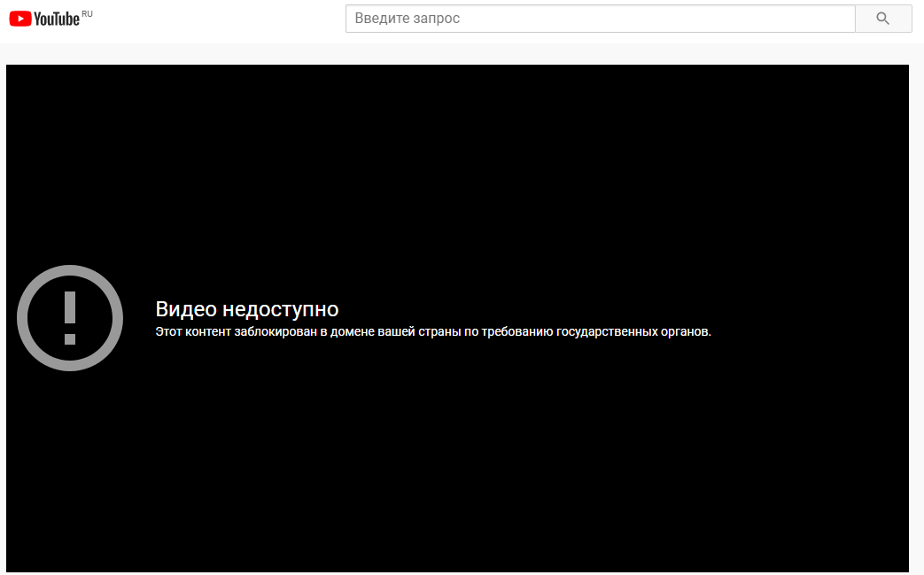
Task: Click the 'Видео недоступно' heading
Action: click(x=247, y=309)
